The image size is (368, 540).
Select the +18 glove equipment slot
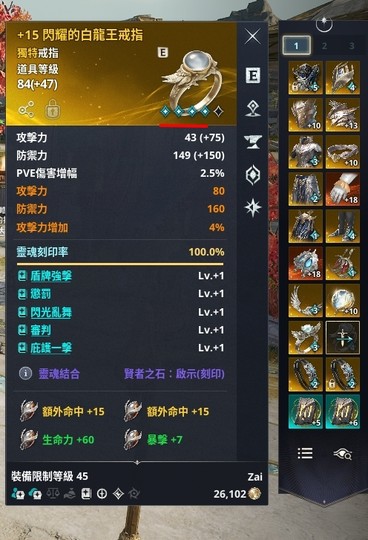pyautogui.click(x=343, y=189)
